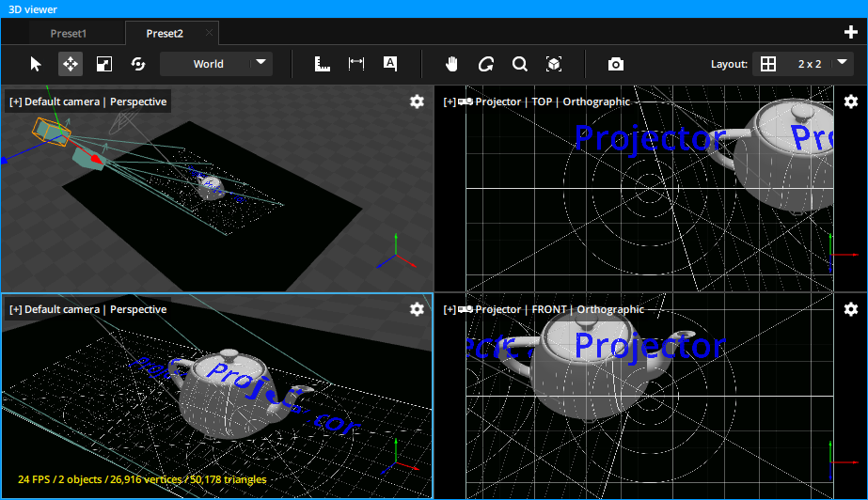
Task: Click Perspective label in top-left viewport
Action: point(138,102)
